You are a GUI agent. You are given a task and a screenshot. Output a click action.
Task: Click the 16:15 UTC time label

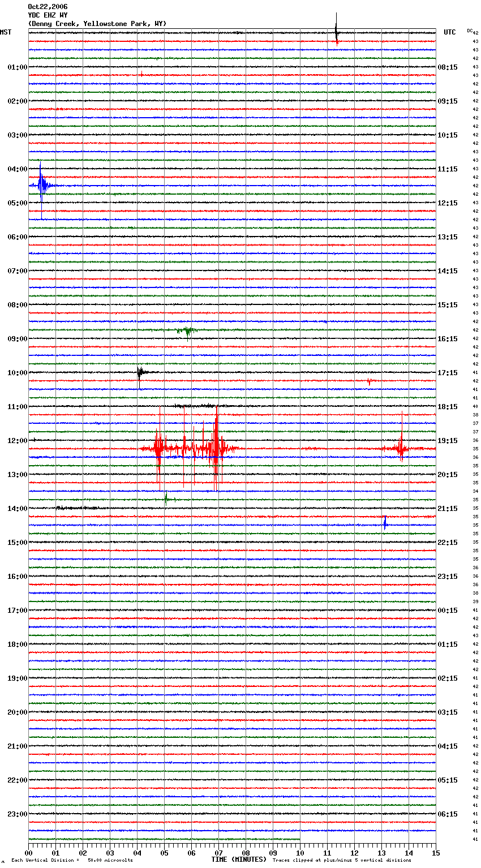point(448,339)
